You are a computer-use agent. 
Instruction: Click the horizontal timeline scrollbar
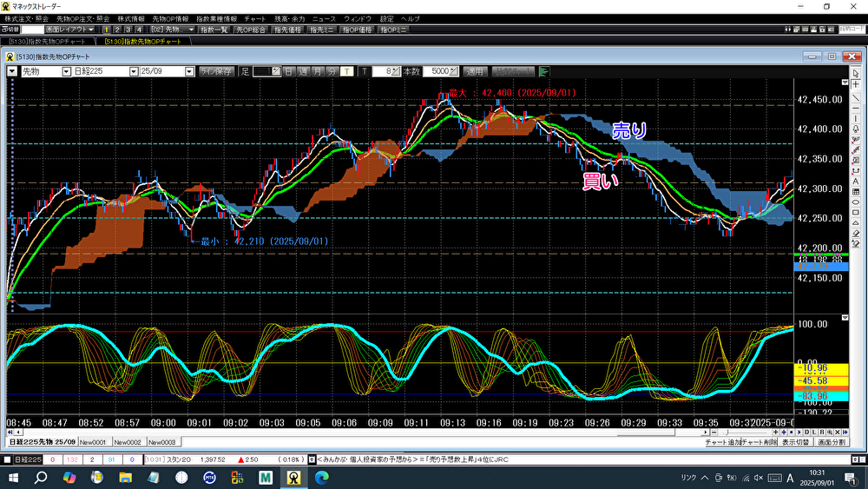click(746, 432)
